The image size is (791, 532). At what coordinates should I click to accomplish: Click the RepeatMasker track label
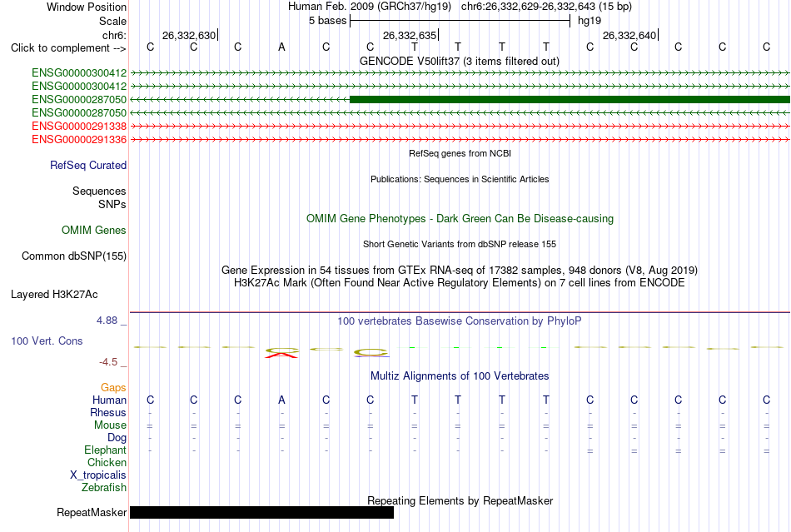click(92, 512)
